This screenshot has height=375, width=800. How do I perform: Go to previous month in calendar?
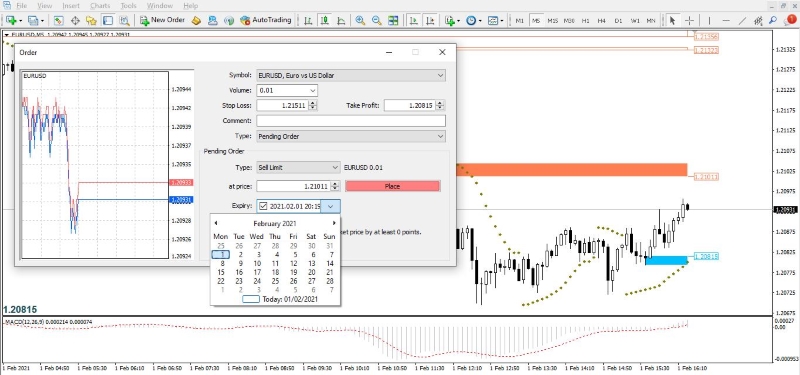click(216, 223)
